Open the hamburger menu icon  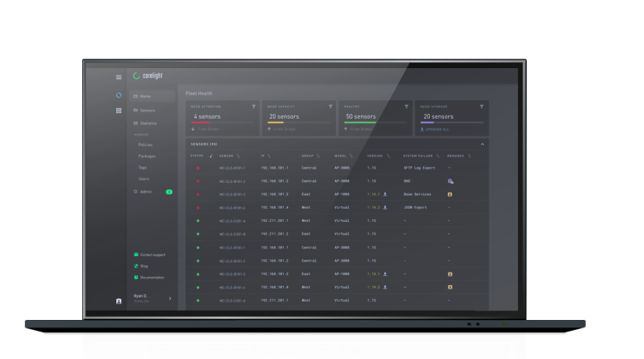click(x=119, y=77)
